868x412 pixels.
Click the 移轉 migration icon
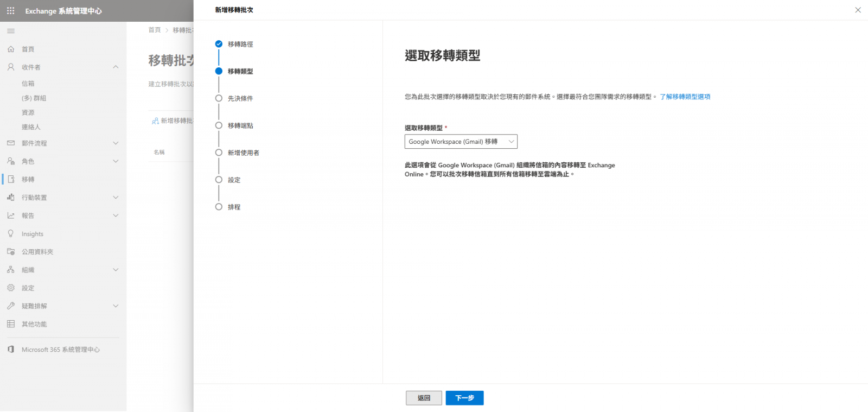11,179
